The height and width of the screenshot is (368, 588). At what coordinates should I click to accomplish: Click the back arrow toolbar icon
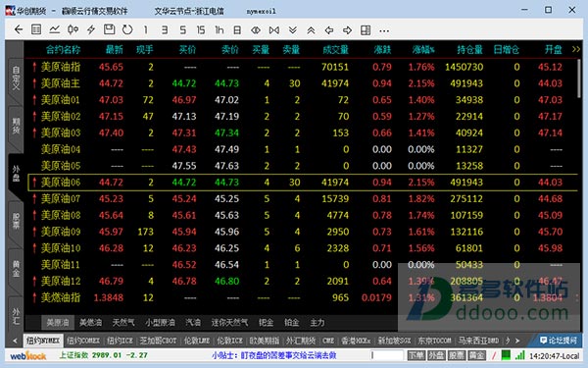19,29
